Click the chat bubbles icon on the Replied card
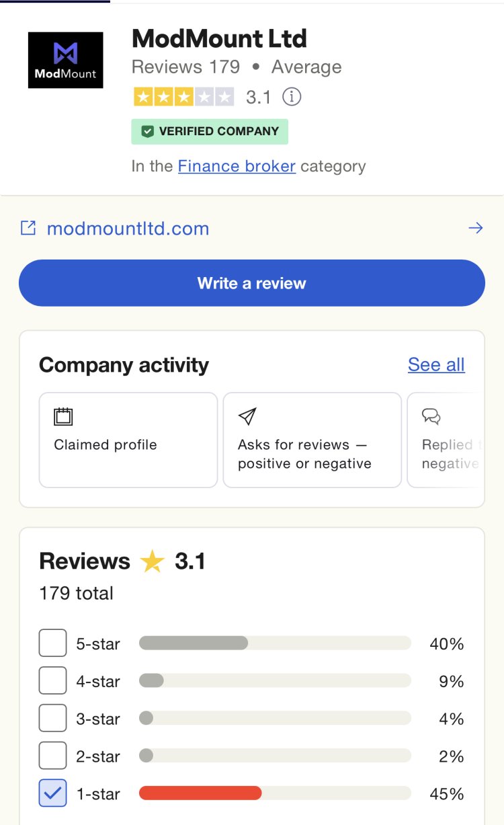 (431, 417)
